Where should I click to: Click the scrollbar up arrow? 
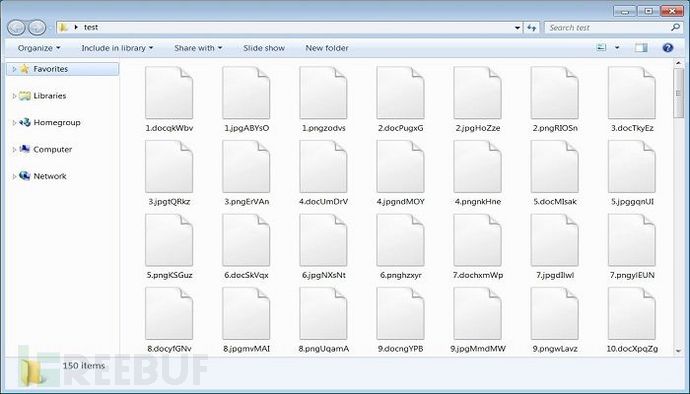point(679,63)
